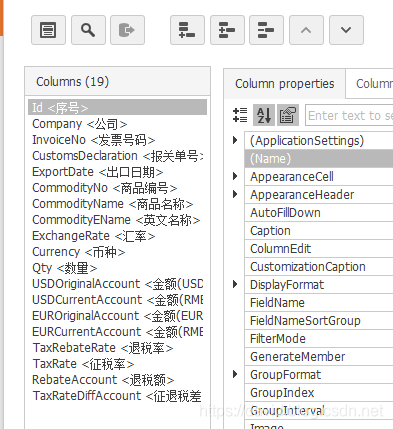Click the show field list toolbar icon
The height and width of the screenshot is (429, 393).
(48, 30)
